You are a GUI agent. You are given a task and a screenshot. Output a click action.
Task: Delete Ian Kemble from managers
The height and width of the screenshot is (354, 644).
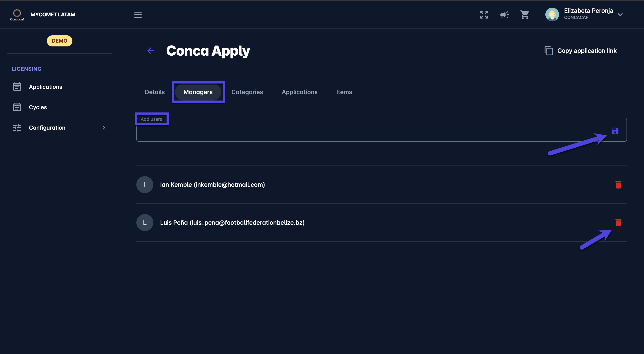[618, 184]
